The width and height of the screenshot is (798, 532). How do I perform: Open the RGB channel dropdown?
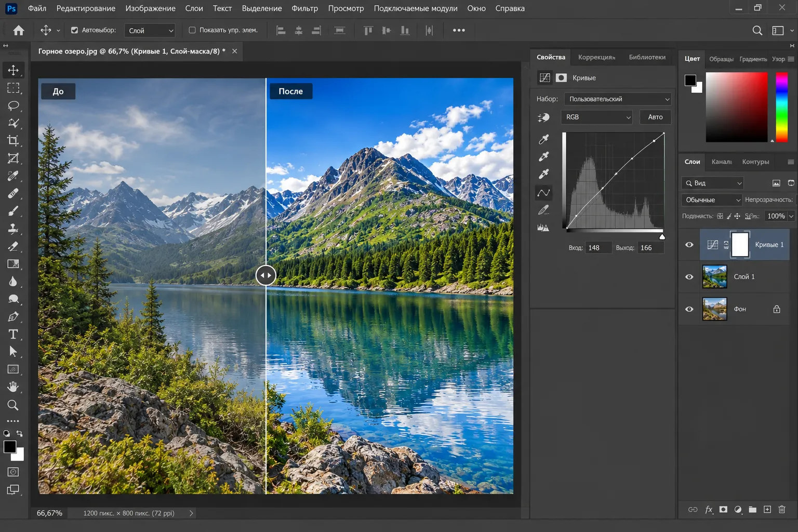pyautogui.click(x=597, y=117)
